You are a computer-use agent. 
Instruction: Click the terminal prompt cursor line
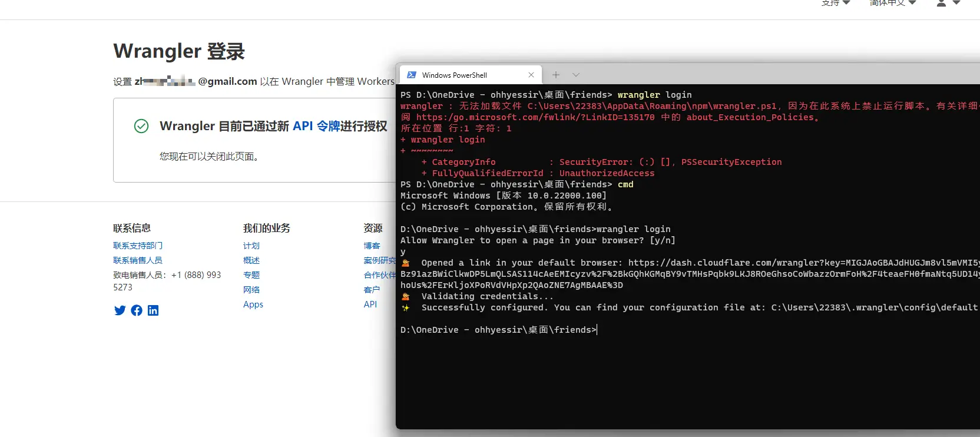(498, 330)
